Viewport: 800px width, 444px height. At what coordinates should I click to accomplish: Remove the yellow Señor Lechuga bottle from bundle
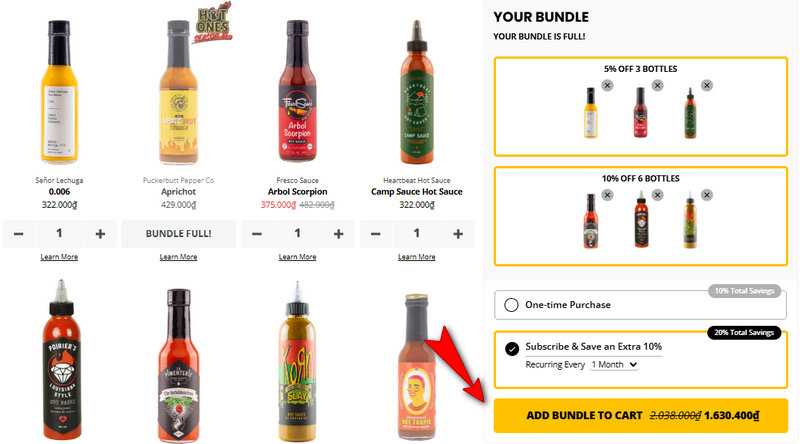(607, 86)
